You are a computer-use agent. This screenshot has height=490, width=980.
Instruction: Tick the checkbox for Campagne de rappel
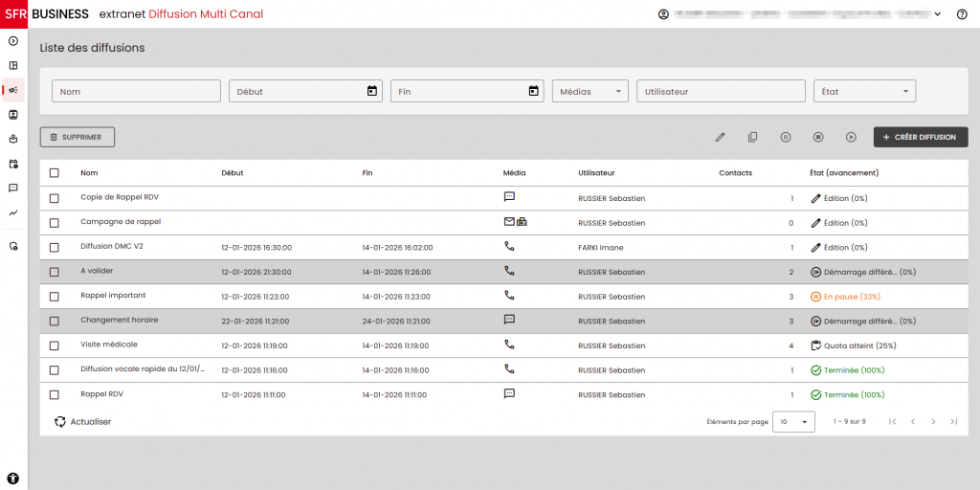click(x=55, y=223)
